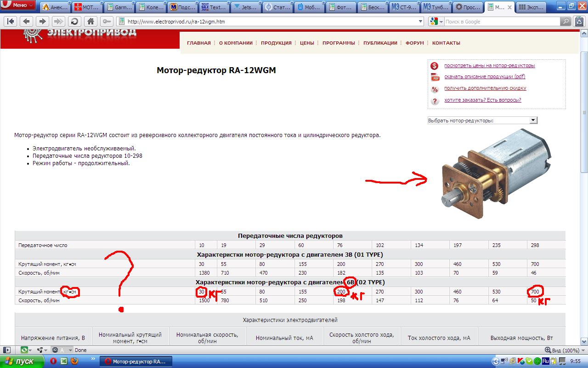Click the Вид (100%) zoom control
The width and height of the screenshot is (588, 368).
tap(564, 350)
